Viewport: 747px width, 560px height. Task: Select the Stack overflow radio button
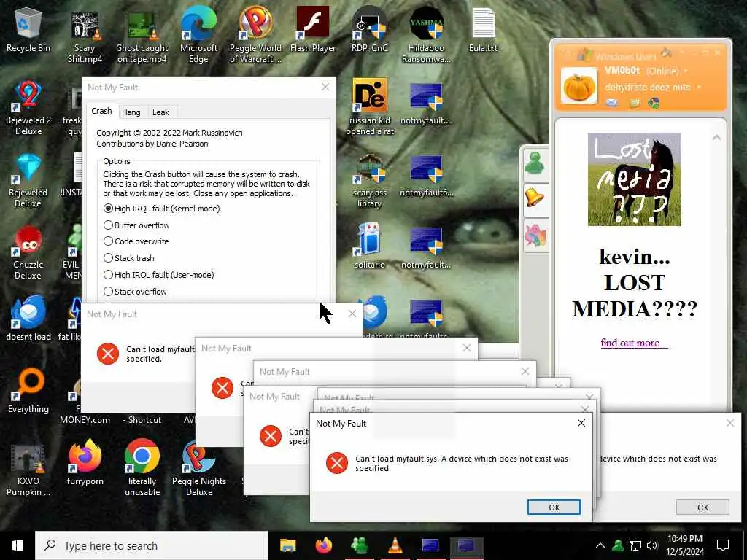coord(135,291)
